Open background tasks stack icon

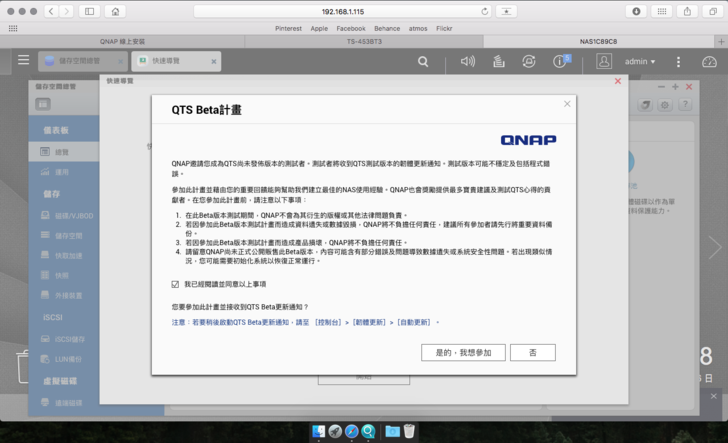click(498, 61)
